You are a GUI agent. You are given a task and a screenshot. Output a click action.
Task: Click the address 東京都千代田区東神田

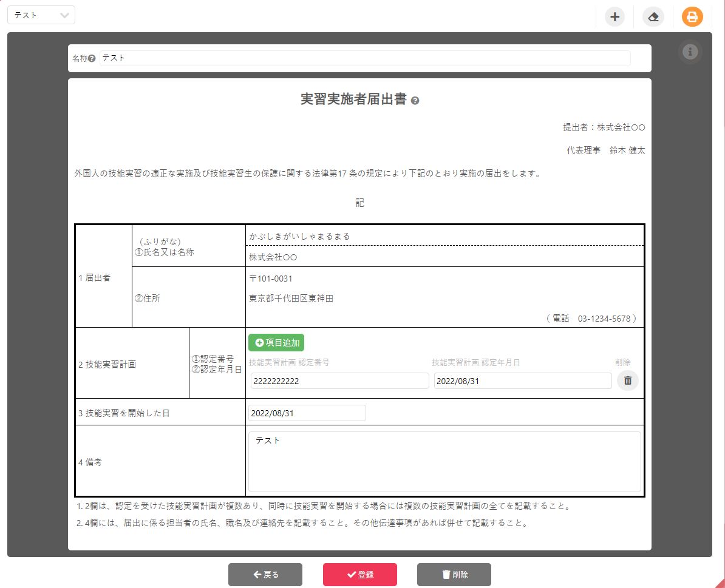(x=291, y=299)
